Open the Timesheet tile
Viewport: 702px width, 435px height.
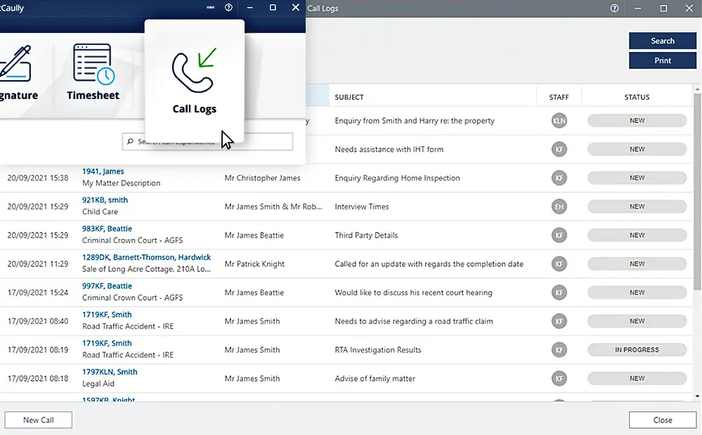pyautogui.click(x=93, y=72)
